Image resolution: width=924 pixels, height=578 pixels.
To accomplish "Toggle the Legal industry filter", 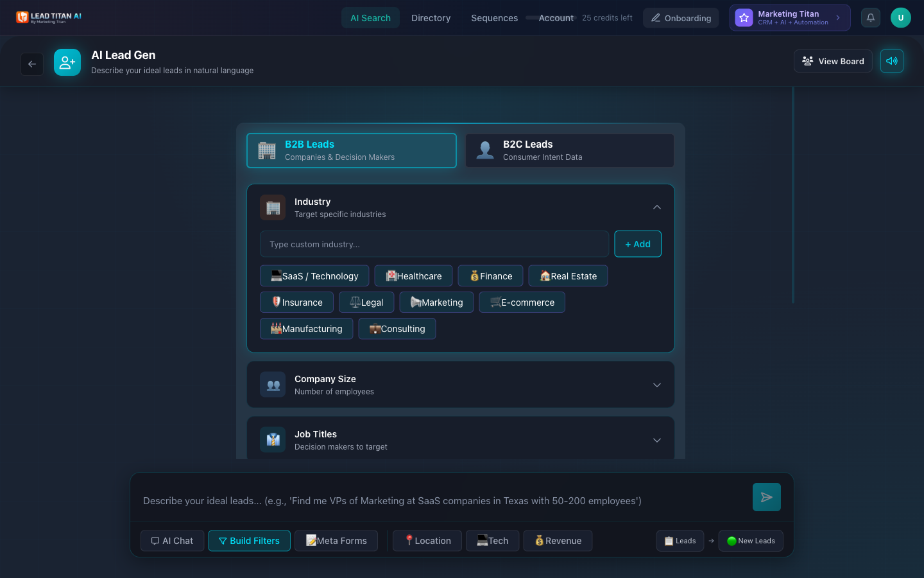I will pos(366,302).
